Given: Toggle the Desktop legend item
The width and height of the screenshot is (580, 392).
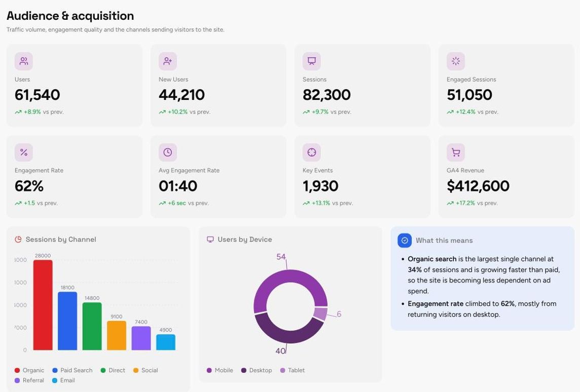Looking at the screenshot, I should tap(257, 370).
